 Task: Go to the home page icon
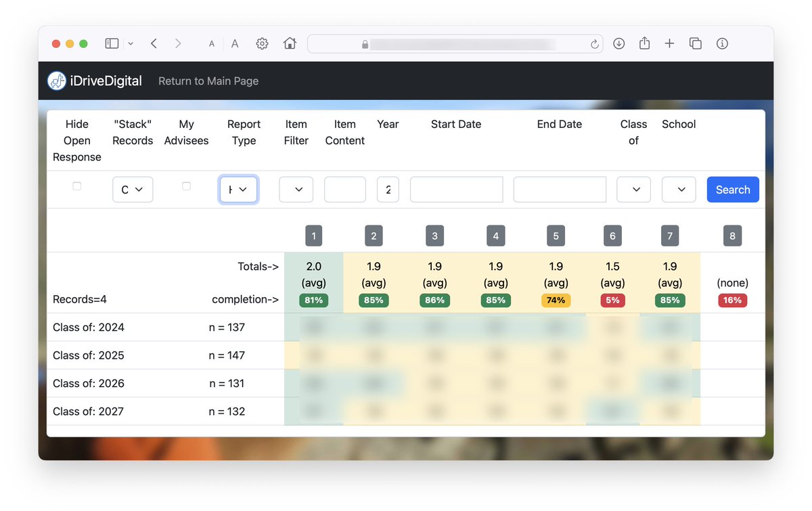coord(290,43)
